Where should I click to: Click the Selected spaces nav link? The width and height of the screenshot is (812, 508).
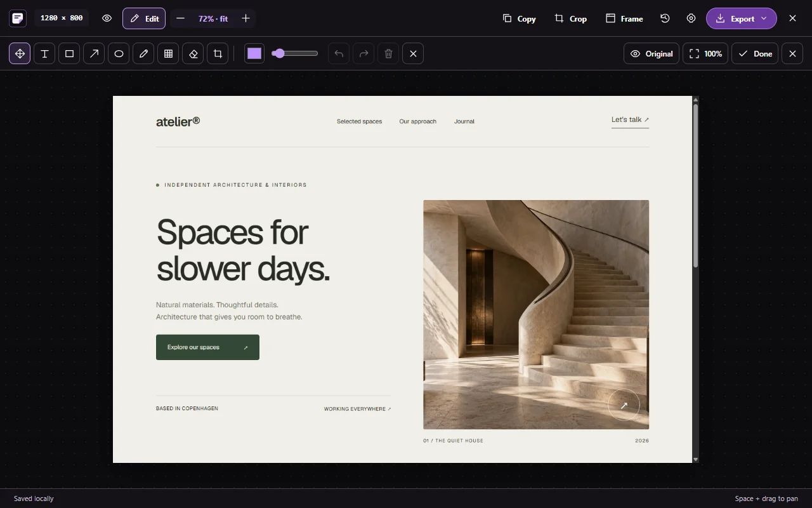click(359, 121)
